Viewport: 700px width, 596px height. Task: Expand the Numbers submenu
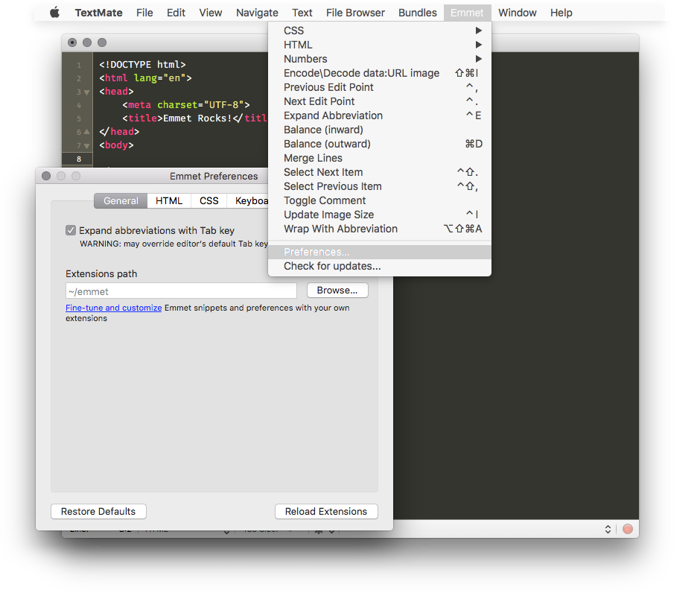click(x=380, y=59)
